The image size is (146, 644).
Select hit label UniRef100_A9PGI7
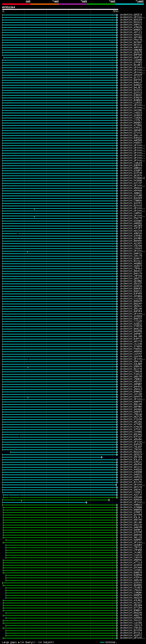tap(131, 25)
